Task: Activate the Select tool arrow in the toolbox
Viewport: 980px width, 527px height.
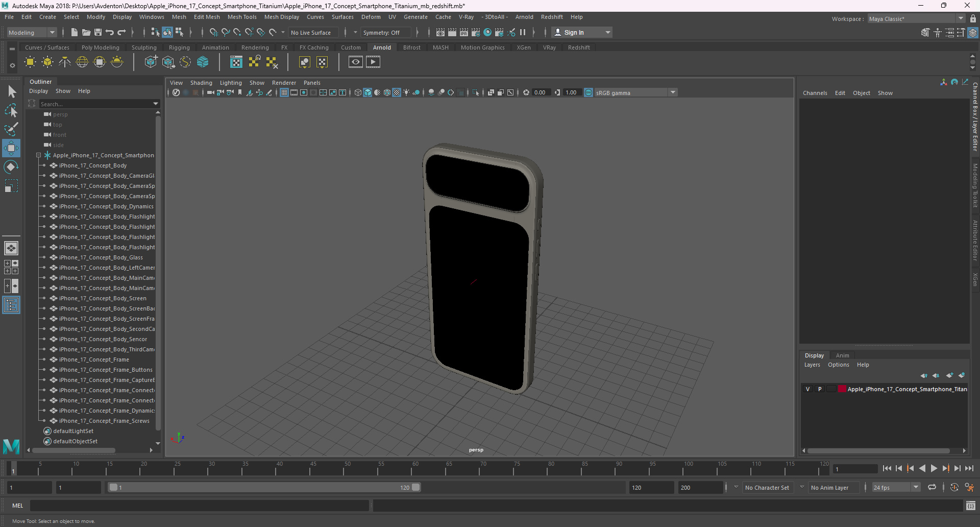Action: pos(11,92)
